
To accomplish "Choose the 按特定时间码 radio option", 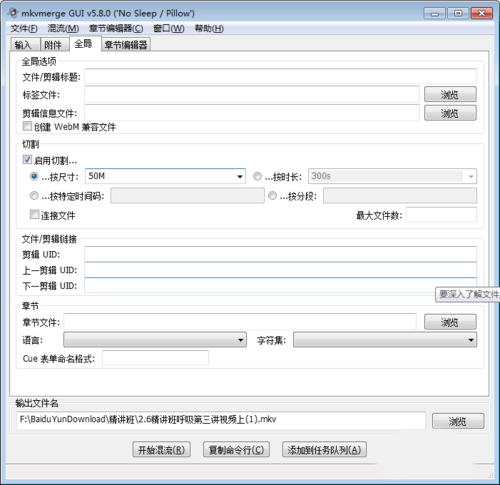I will coord(34,195).
